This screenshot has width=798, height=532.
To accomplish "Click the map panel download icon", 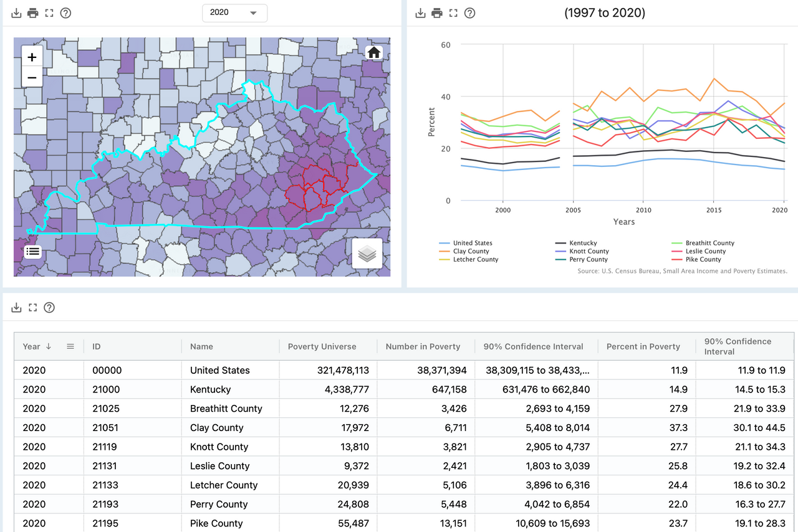I will pos(17,13).
